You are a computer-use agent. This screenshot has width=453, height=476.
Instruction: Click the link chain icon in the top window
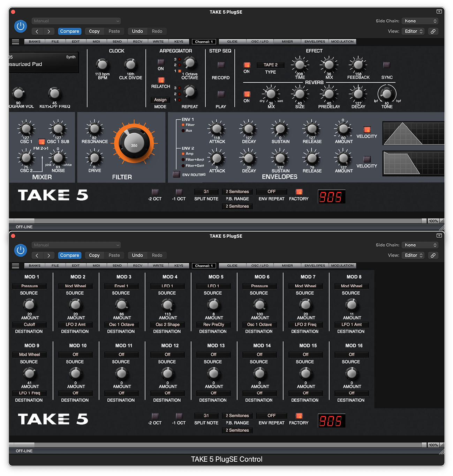click(433, 31)
